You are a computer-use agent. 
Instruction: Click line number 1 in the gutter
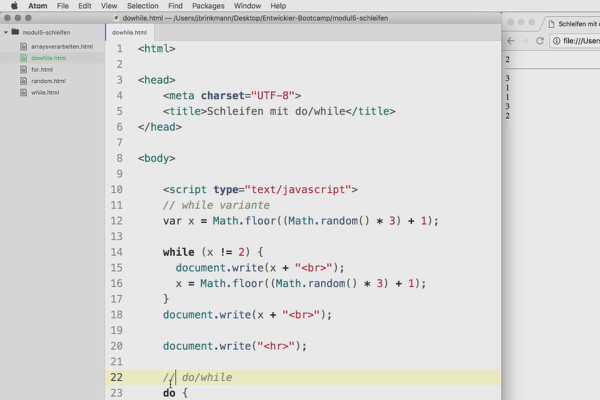(x=120, y=49)
